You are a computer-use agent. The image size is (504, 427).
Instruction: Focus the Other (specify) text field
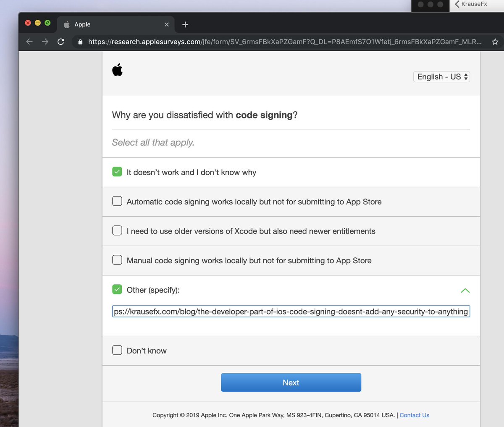[291, 312]
